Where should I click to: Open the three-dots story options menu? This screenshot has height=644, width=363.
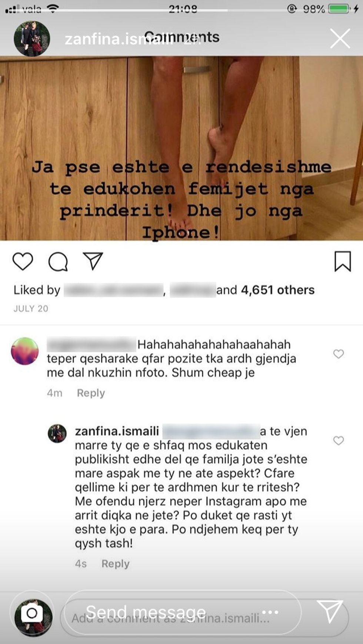pos(270,612)
